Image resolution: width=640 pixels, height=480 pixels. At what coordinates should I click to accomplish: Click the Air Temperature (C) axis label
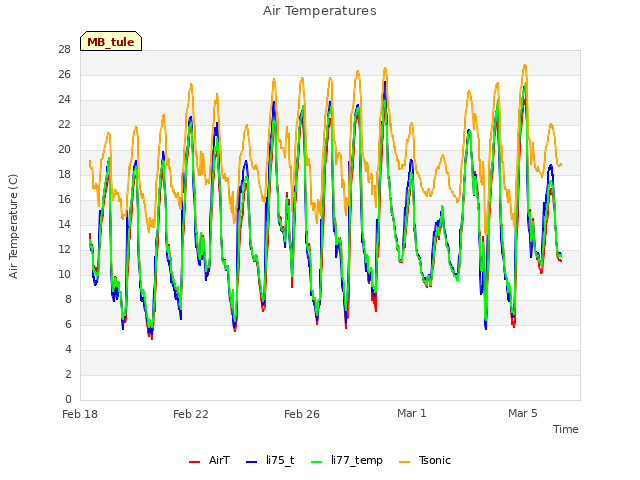13,226
